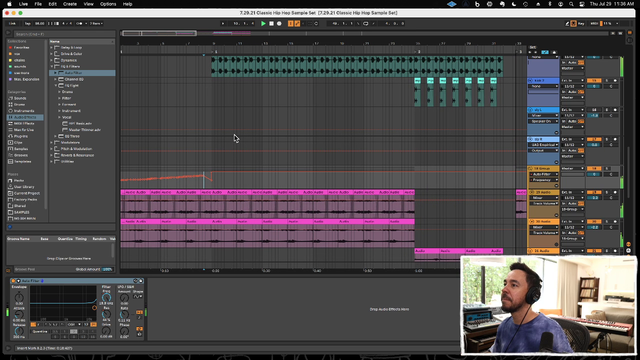
Task: Open the Options menu
Action: click(x=108, y=4)
